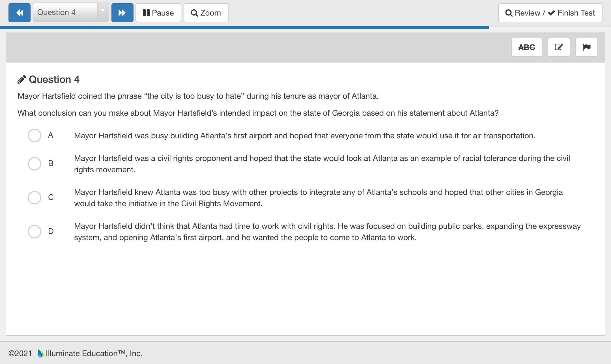This screenshot has width=611, height=364.
Task: Flag this question for review
Action: [586, 47]
